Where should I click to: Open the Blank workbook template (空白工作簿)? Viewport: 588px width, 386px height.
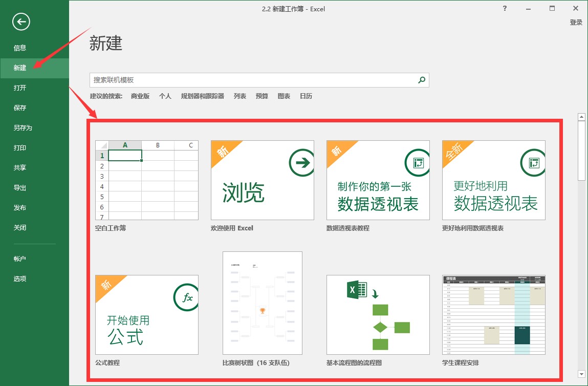147,180
